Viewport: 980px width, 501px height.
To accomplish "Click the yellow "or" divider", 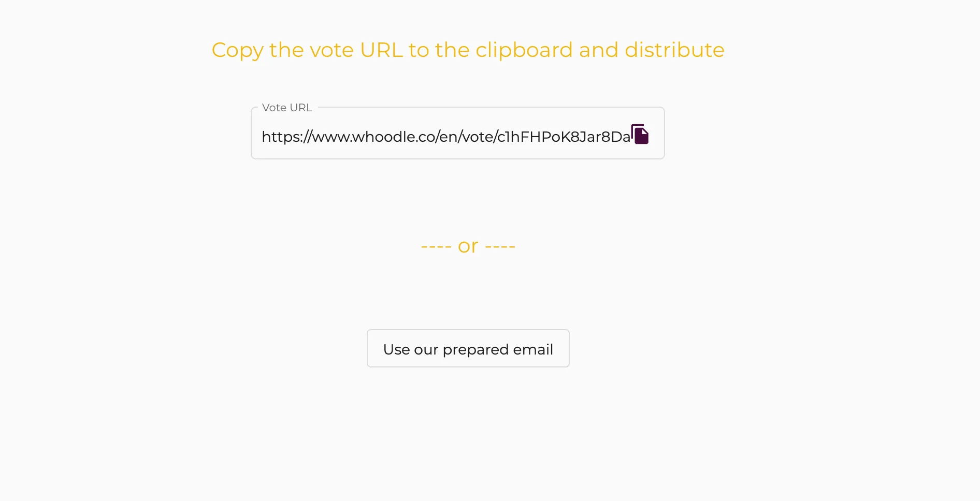I will [468, 246].
